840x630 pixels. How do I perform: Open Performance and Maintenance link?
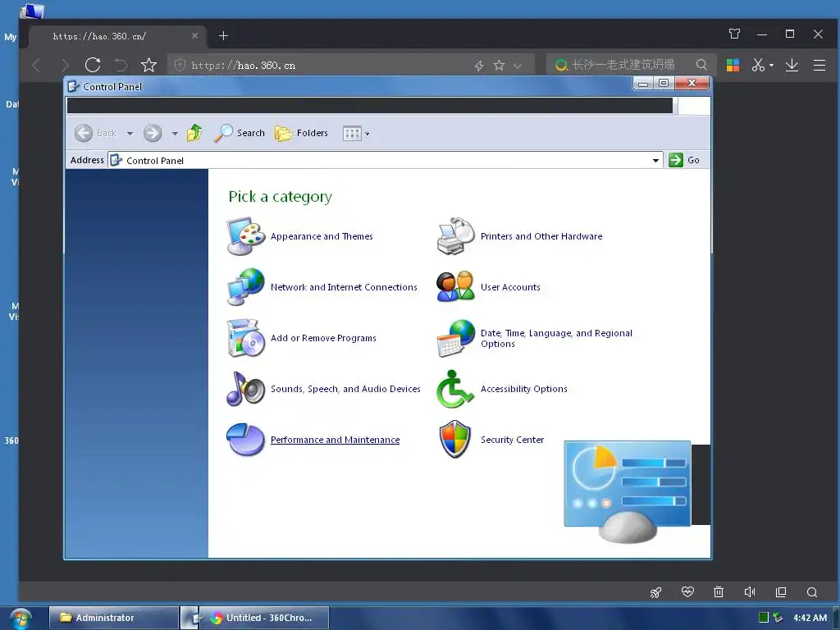(335, 440)
